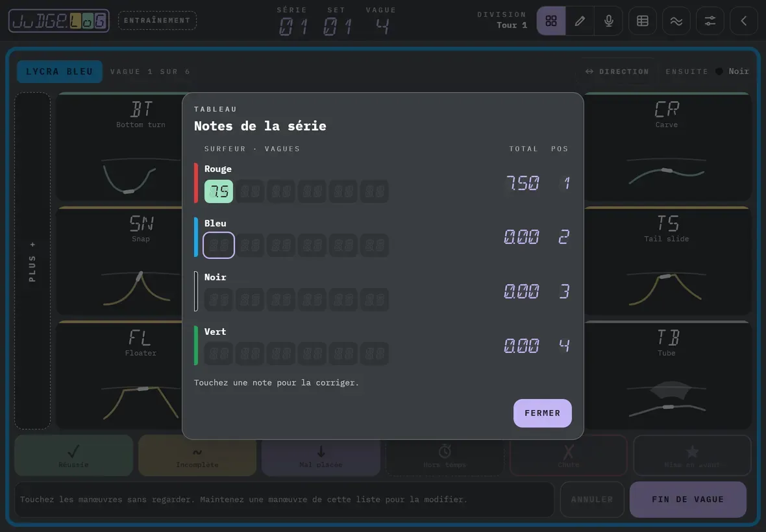
Task: Click the FIN DE VAGUE button
Action: 688,500
